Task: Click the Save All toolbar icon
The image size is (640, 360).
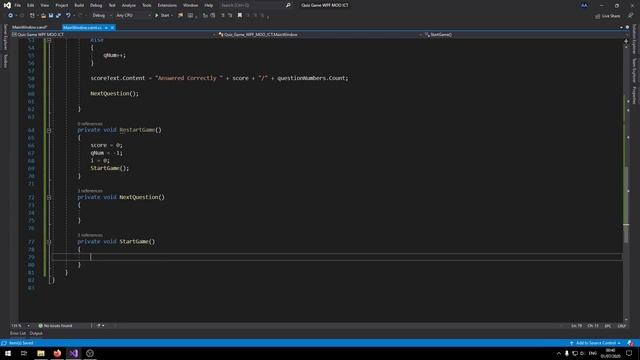Action: tap(58, 16)
